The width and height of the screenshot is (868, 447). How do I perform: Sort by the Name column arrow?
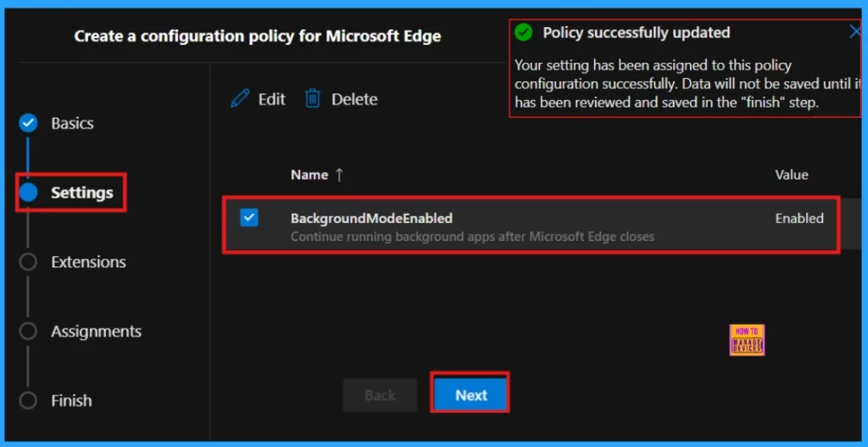(x=339, y=175)
